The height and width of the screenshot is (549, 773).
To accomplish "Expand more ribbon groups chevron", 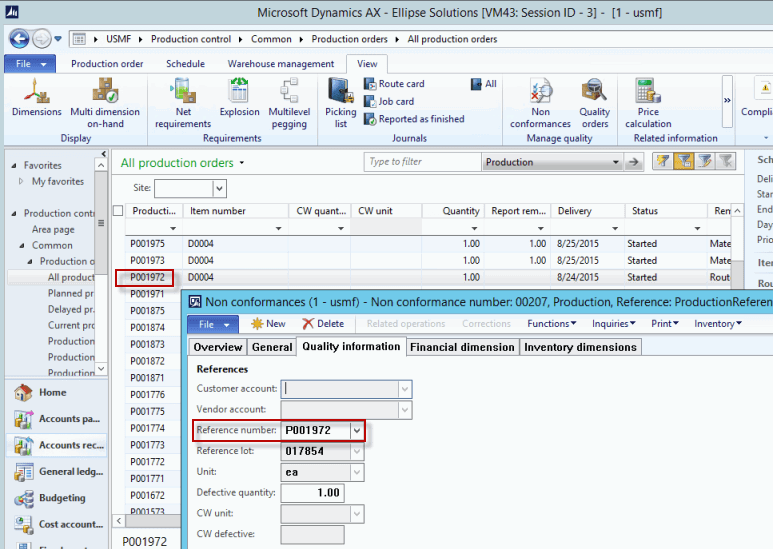I will (727, 101).
